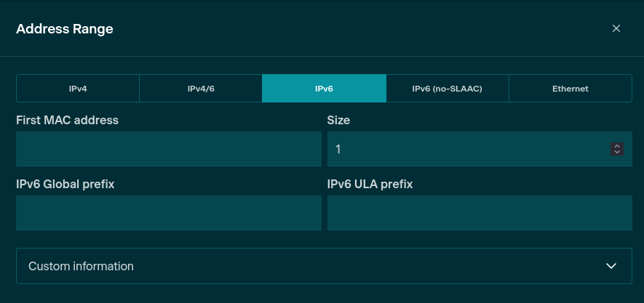Focus the First MAC address field
The height and width of the screenshot is (303, 644).
pos(168,149)
